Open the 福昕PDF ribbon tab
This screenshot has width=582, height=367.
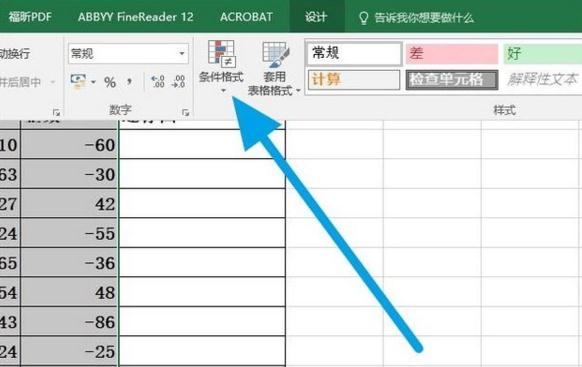point(30,17)
